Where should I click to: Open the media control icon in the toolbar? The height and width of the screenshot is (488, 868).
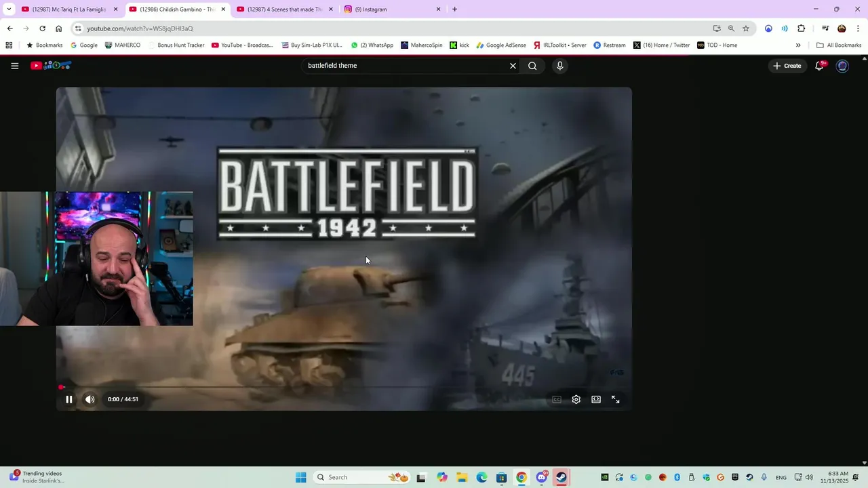pos(825,28)
